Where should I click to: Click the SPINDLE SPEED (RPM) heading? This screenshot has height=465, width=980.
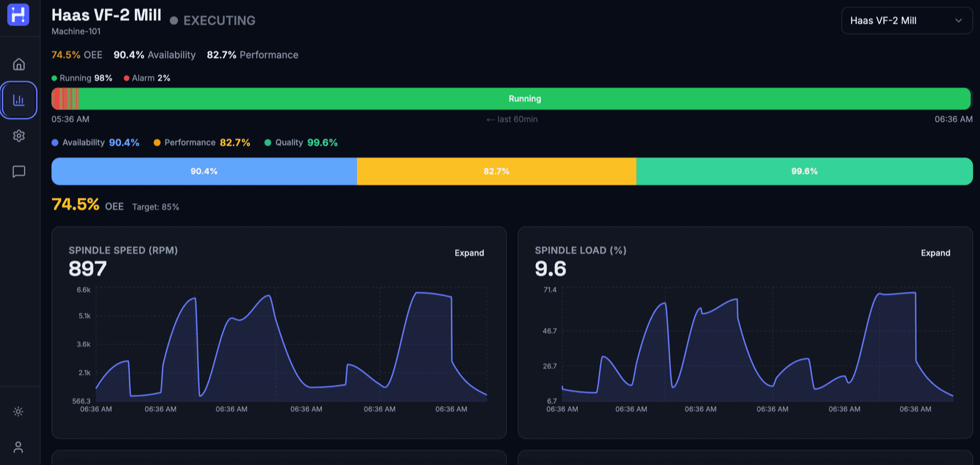coord(123,250)
